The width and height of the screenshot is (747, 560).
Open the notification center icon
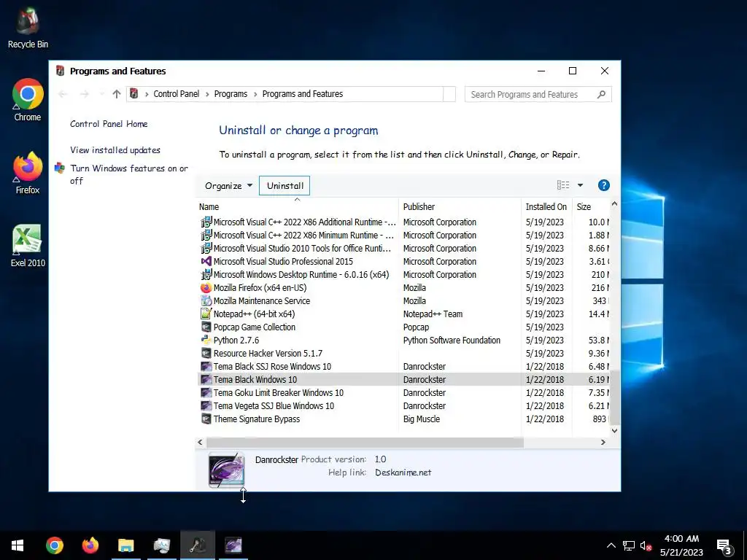click(x=724, y=546)
